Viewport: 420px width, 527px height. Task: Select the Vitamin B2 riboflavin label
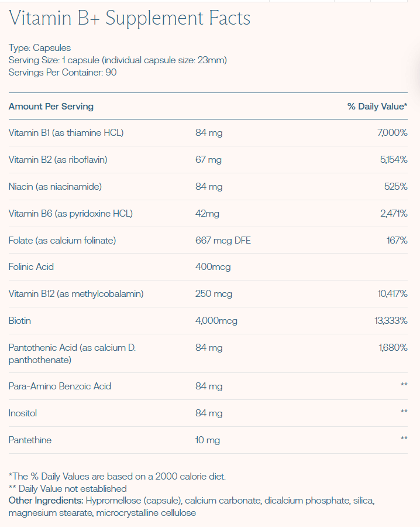58,160
